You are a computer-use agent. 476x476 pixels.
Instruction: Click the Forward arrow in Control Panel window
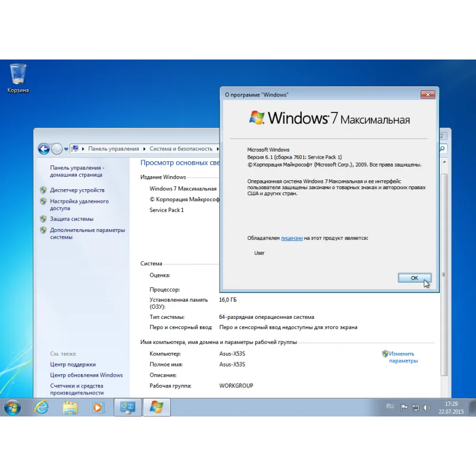click(57, 149)
